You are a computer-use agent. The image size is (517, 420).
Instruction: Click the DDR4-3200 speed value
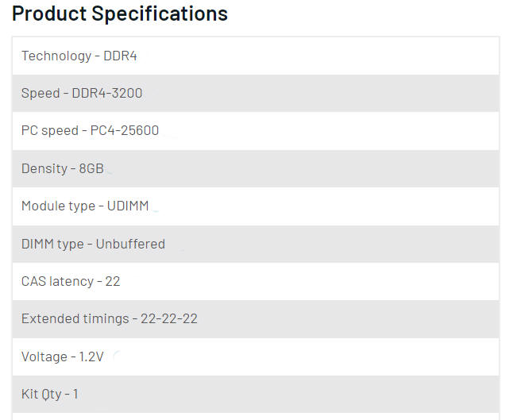pos(107,93)
